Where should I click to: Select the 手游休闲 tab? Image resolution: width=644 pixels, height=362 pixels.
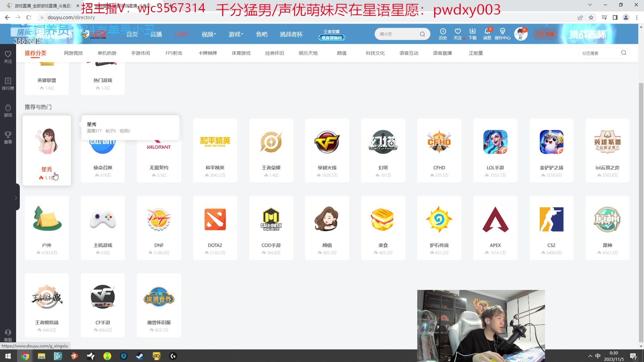click(141, 53)
